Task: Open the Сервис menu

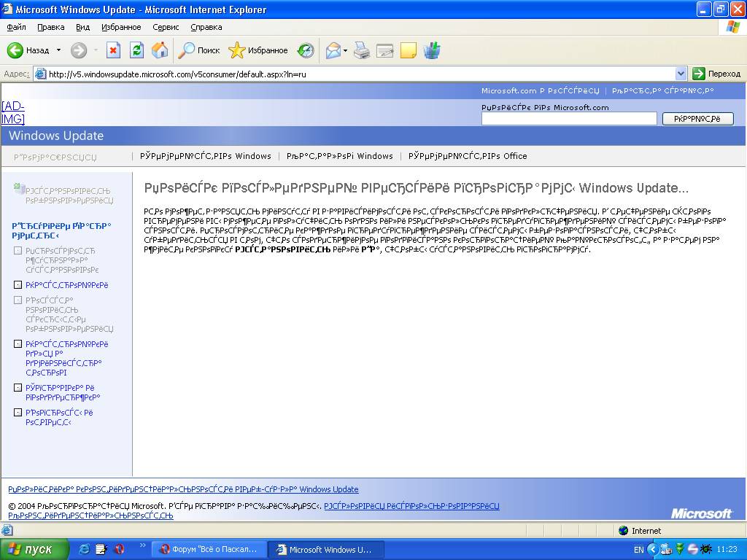Action: click(x=166, y=27)
